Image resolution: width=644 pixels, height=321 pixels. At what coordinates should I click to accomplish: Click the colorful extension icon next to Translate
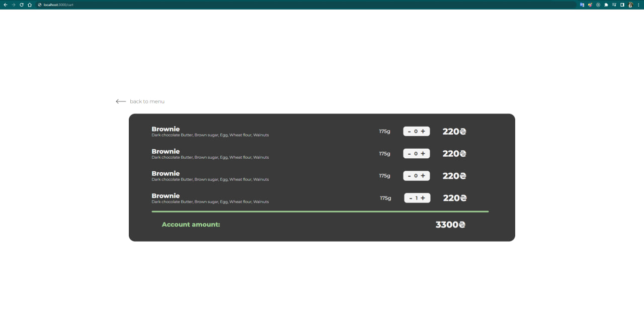[590, 5]
